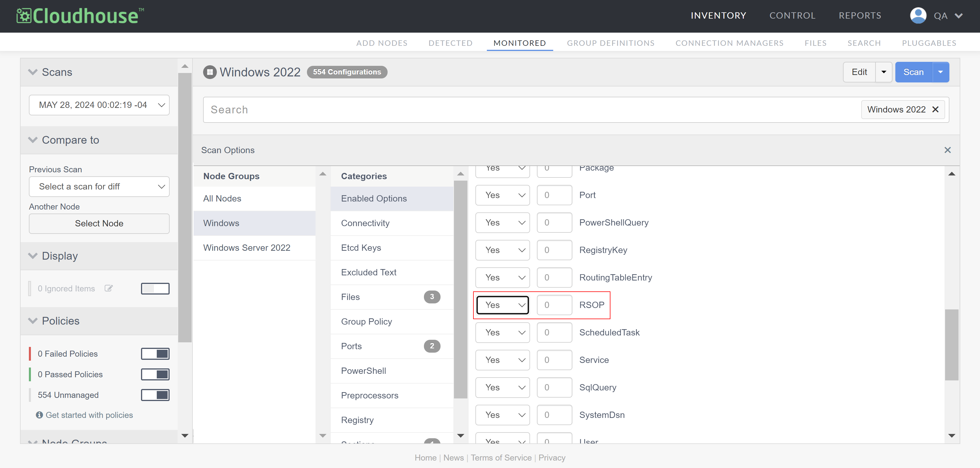
Task: Open the QA account menu chevron
Action: click(958, 16)
